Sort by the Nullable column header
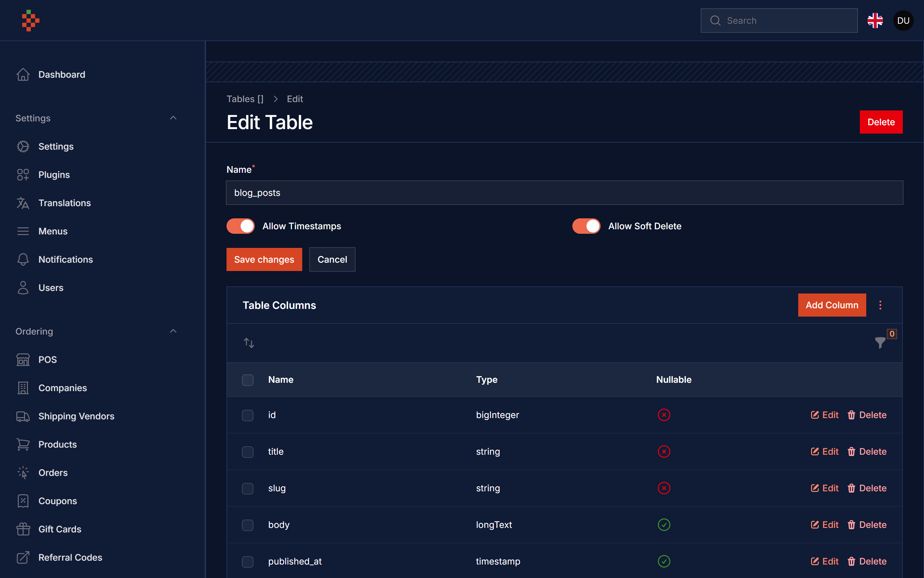This screenshot has width=924, height=578. point(673,380)
